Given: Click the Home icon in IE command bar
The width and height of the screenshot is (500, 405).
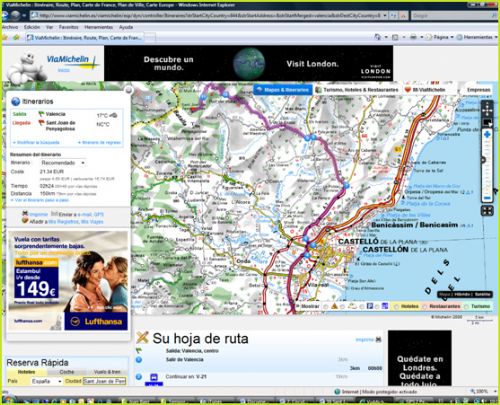Looking at the screenshot, I should pos(378,37).
